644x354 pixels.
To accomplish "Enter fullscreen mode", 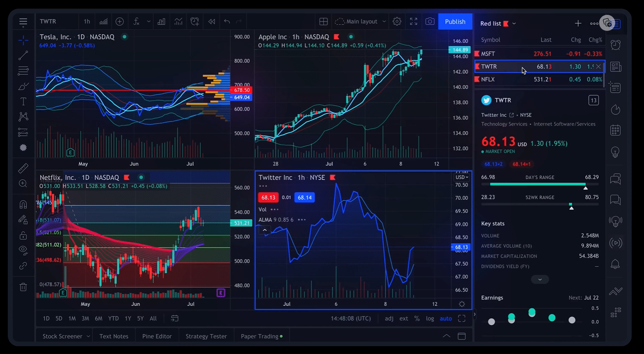I will point(413,21).
